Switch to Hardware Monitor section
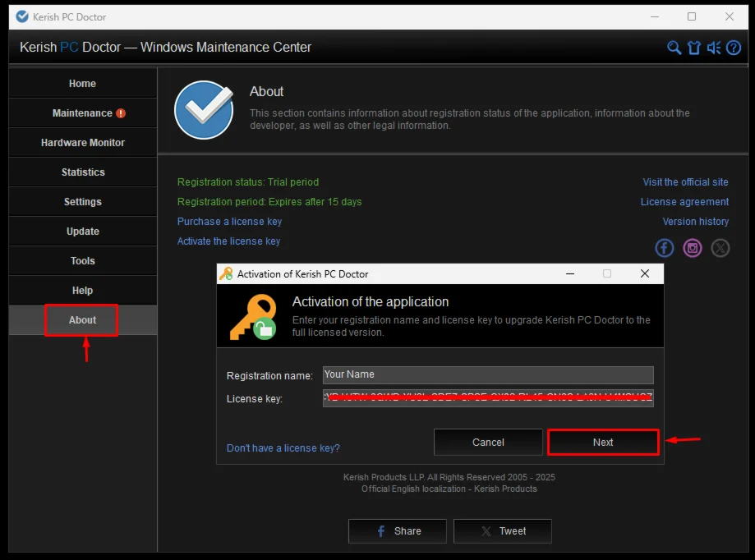 coord(82,143)
